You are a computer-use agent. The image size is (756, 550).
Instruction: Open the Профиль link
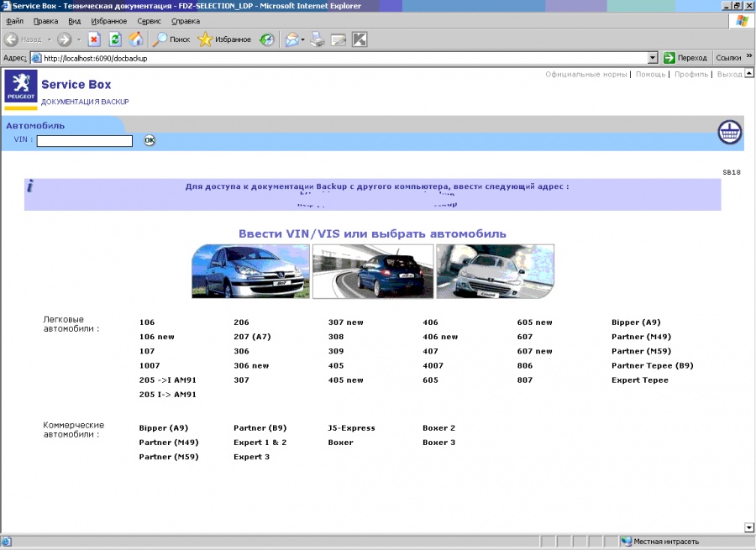[691, 74]
